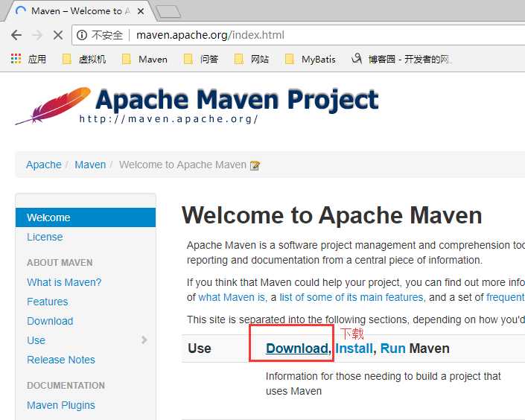525x420 pixels.
Task: Click the Welcome to Apache Maven page heading
Action: tap(332, 215)
